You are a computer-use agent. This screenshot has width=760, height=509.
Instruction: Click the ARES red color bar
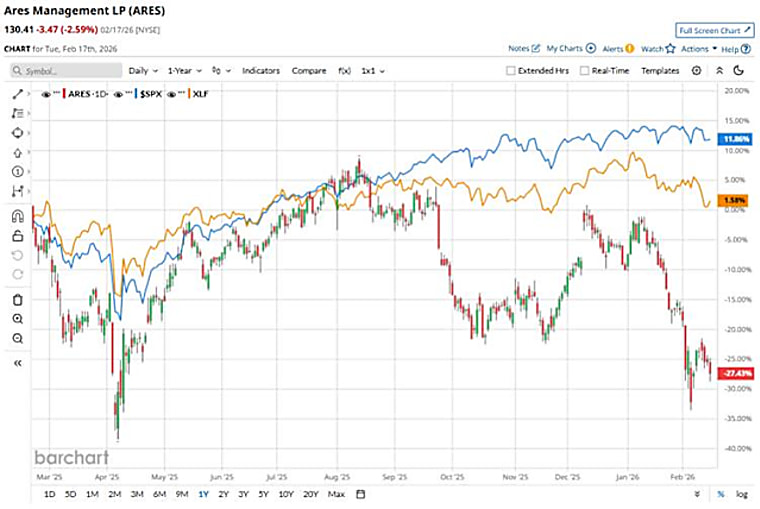64,94
